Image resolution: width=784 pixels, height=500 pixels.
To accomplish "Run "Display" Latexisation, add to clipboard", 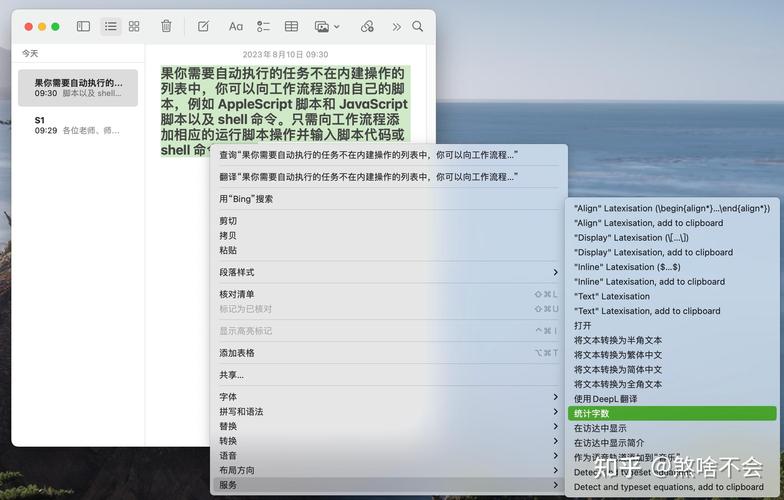I will click(672, 252).
